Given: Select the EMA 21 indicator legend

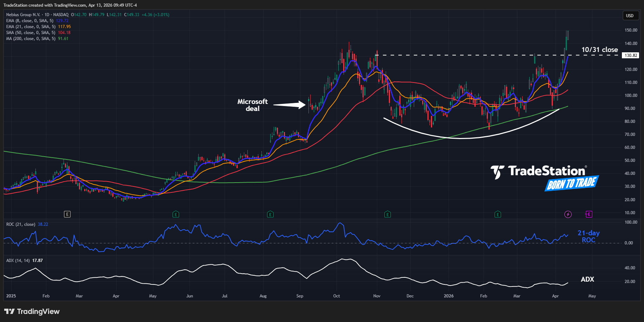Looking at the screenshot, I should pos(31,27).
